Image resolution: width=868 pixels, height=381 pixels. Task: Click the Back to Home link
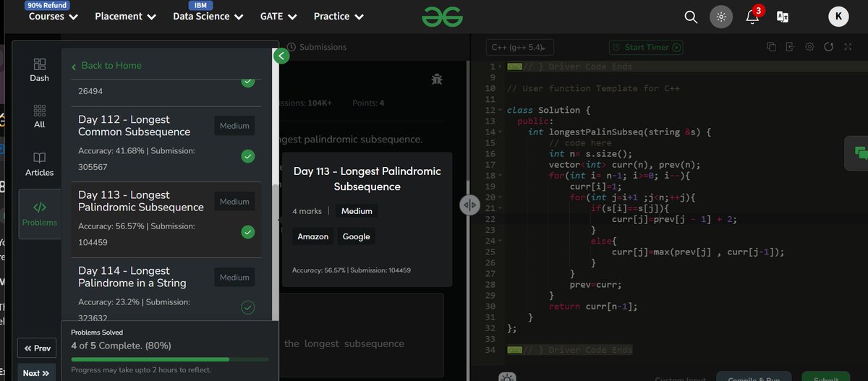tap(106, 65)
